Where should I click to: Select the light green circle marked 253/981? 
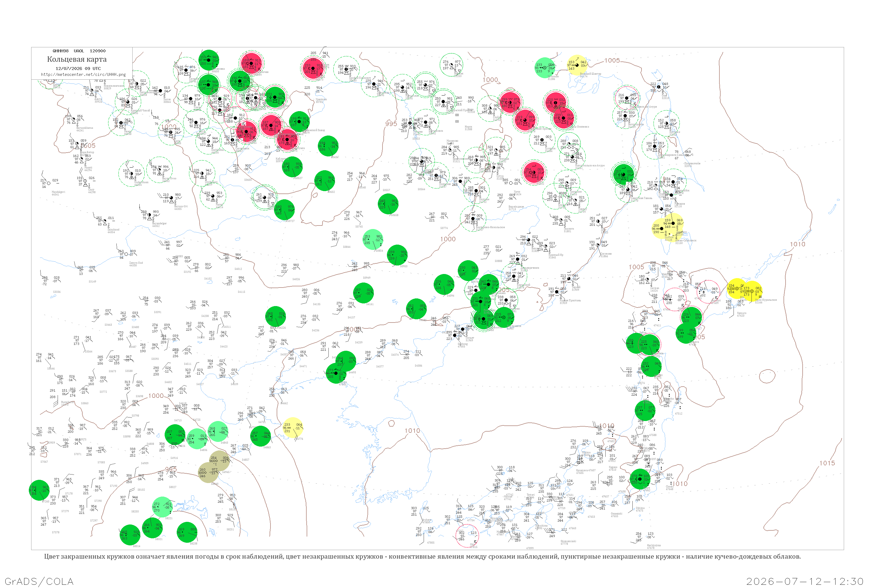373,240
